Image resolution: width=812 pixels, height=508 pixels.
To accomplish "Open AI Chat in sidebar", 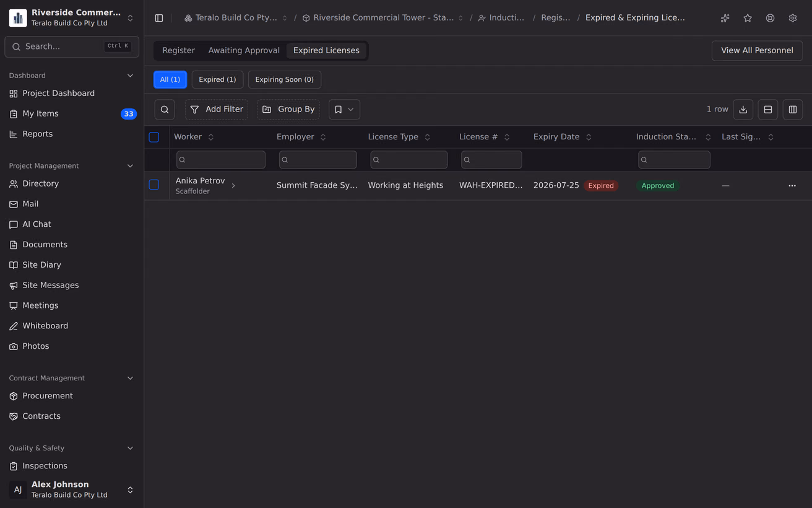I will pyautogui.click(x=72, y=224).
